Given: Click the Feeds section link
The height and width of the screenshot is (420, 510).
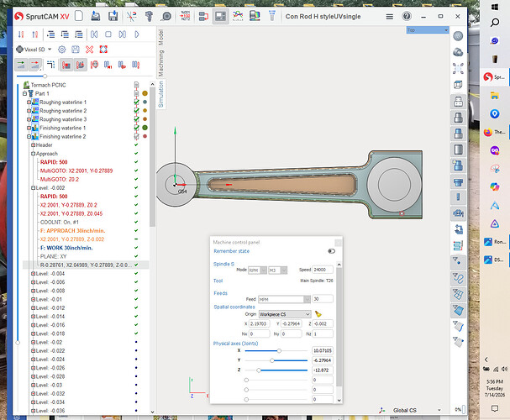Looking at the screenshot, I should pos(220,293).
